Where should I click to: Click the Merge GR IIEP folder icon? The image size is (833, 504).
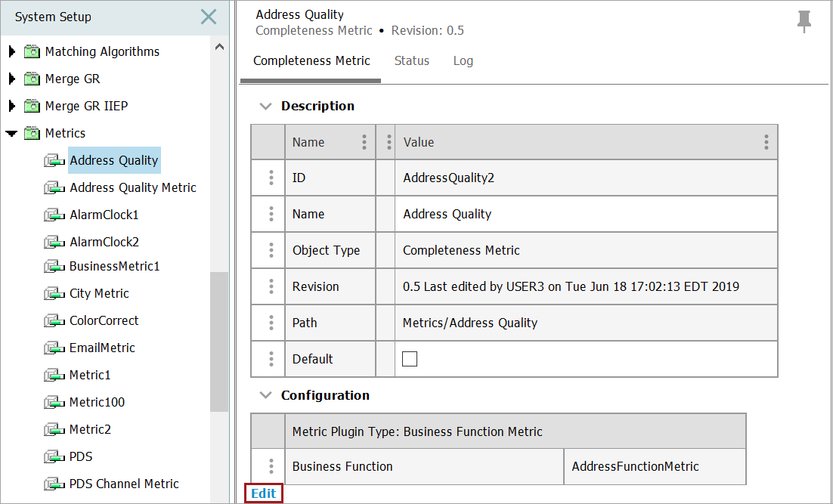tap(32, 107)
